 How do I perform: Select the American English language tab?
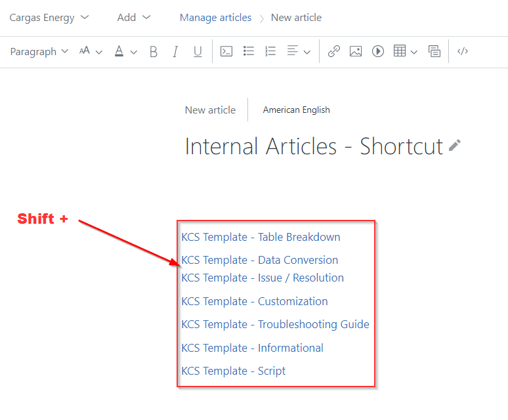(x=297, y=110)
